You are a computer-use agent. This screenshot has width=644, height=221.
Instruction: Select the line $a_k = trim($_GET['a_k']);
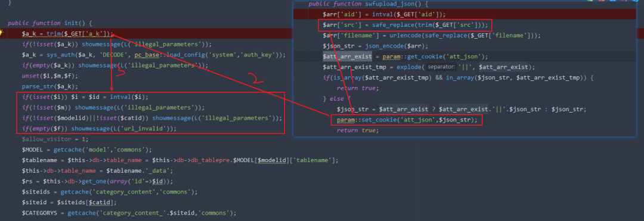[x=68, y=33]
